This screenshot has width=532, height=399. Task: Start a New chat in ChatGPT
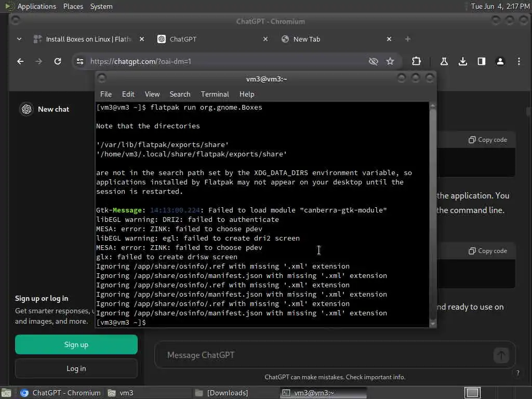(x=54, y=109)
